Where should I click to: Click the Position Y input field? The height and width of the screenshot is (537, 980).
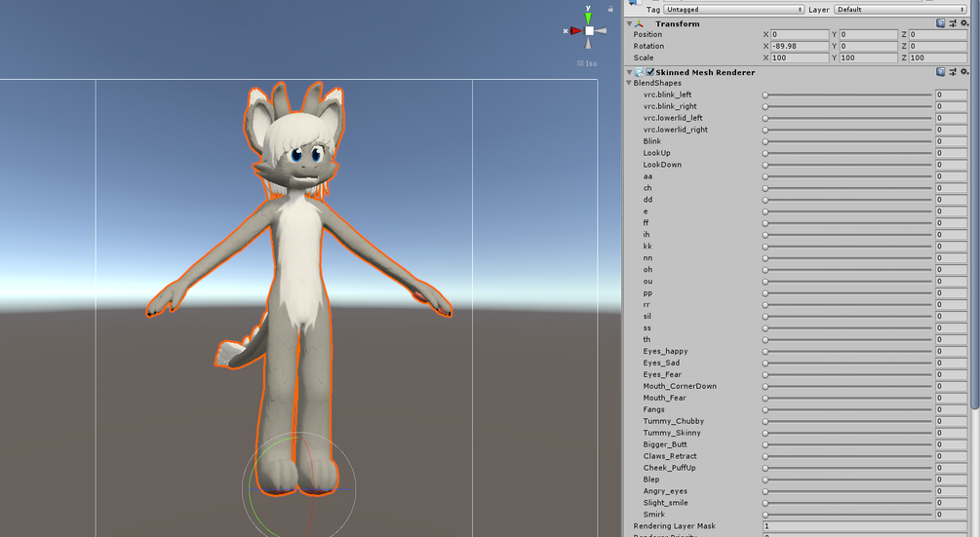[868, 34]
